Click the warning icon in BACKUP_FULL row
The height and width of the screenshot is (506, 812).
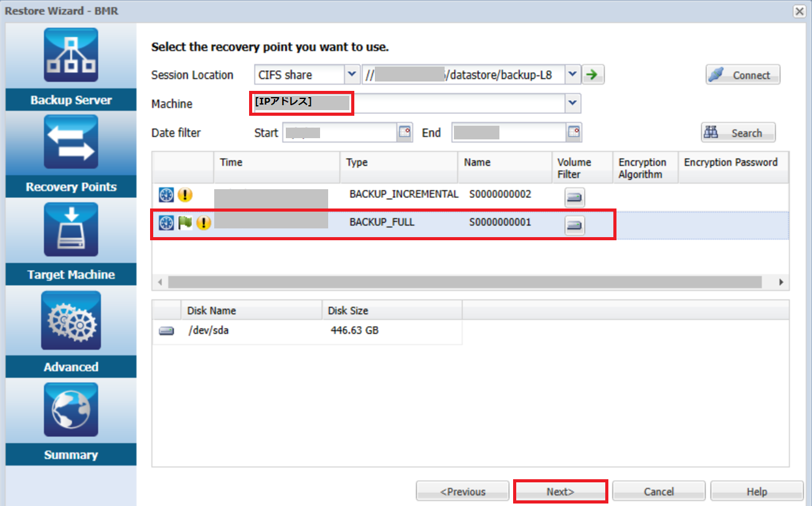[x=204, y=222]
